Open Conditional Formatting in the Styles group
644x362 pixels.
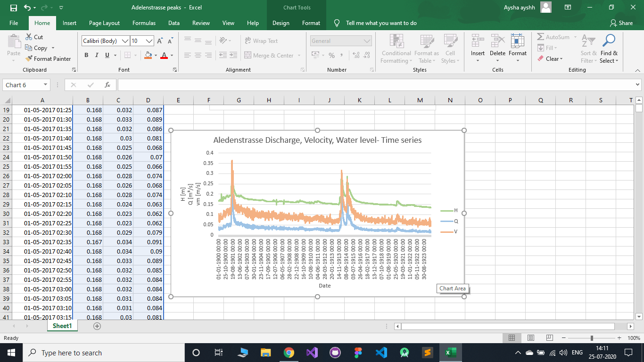(x=396, y=49)
